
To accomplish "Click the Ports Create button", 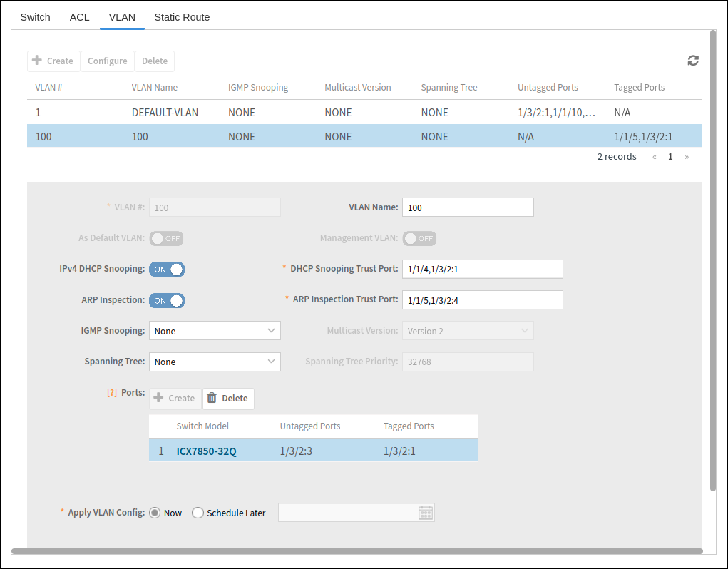I will [x=175, y=399].
